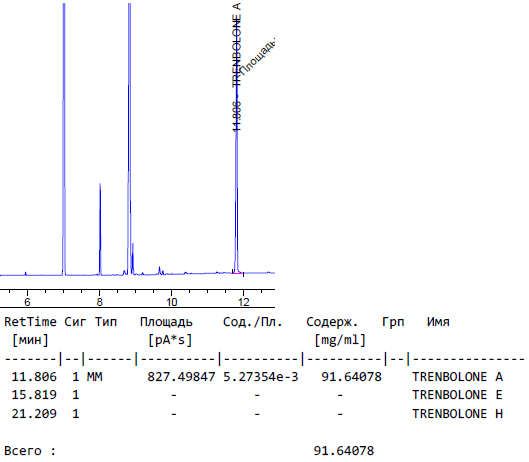Select the large peak near 8.8 minutes
The width and height of the screenshot is (529, 462).
tap(129, 138)
